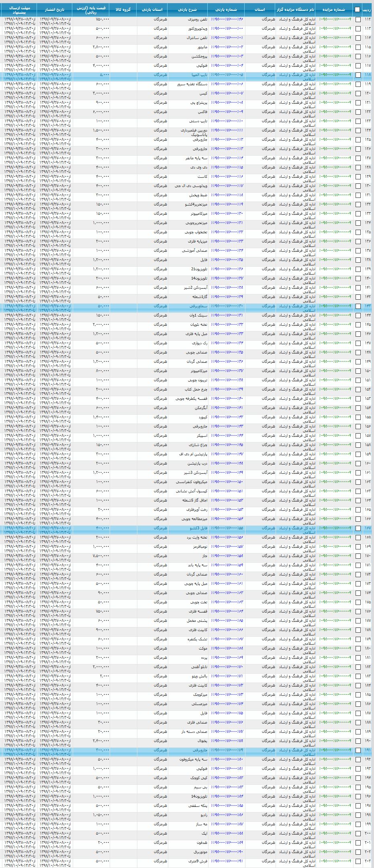
Task: Tick the checkbox in row ۱۹۱ (جاروبرقی)
Action: coord(358,751)
